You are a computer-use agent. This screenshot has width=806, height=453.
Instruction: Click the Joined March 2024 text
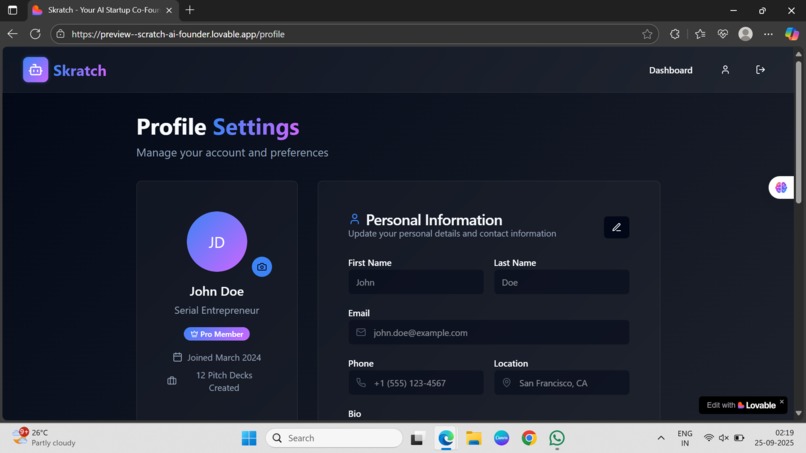tap(224, 357)
